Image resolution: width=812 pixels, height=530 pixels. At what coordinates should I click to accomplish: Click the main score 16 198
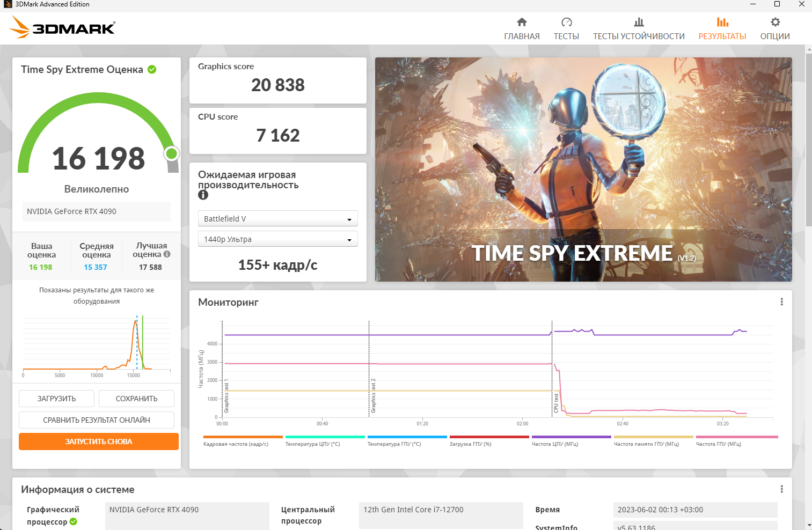coord(98,158)
